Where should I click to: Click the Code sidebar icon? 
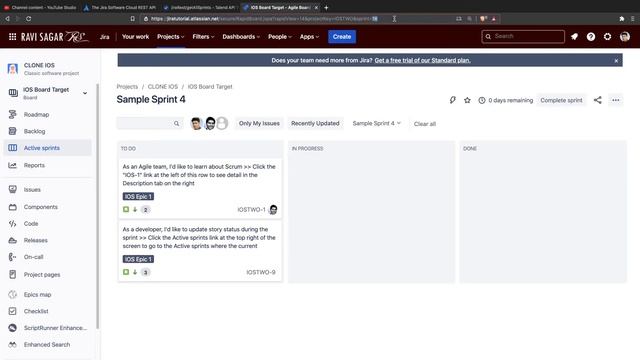pos(13,224)
